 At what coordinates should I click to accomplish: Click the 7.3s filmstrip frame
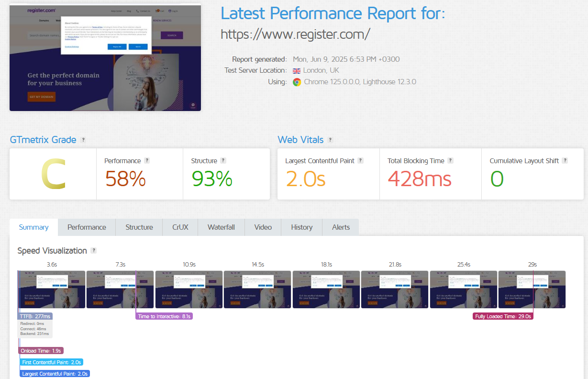coord(120,289)
